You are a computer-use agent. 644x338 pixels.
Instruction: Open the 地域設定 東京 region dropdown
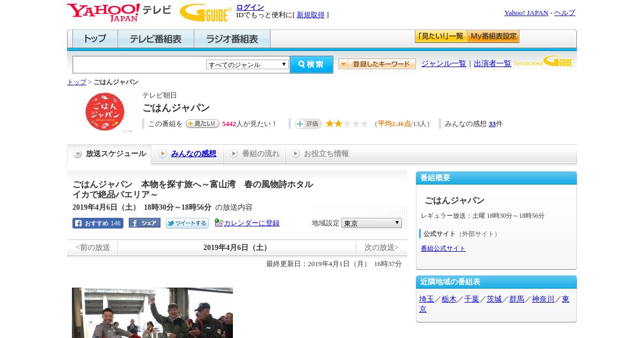(x=371, y=223)
